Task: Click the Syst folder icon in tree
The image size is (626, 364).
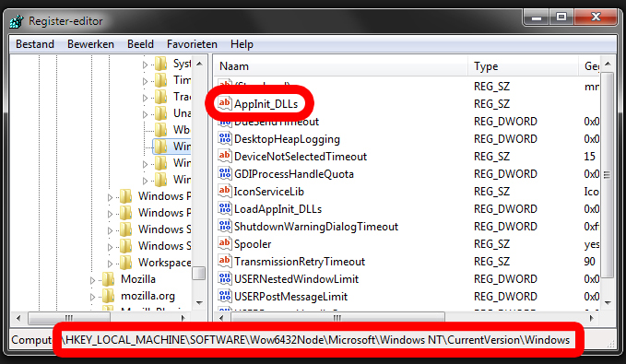Action: pyautogui.click(x=160, y=64)
